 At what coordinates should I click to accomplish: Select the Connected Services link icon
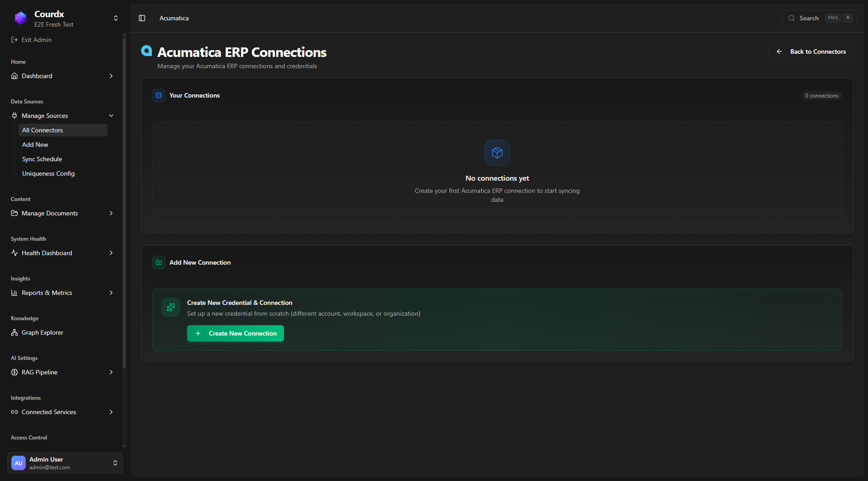(14, 412)
